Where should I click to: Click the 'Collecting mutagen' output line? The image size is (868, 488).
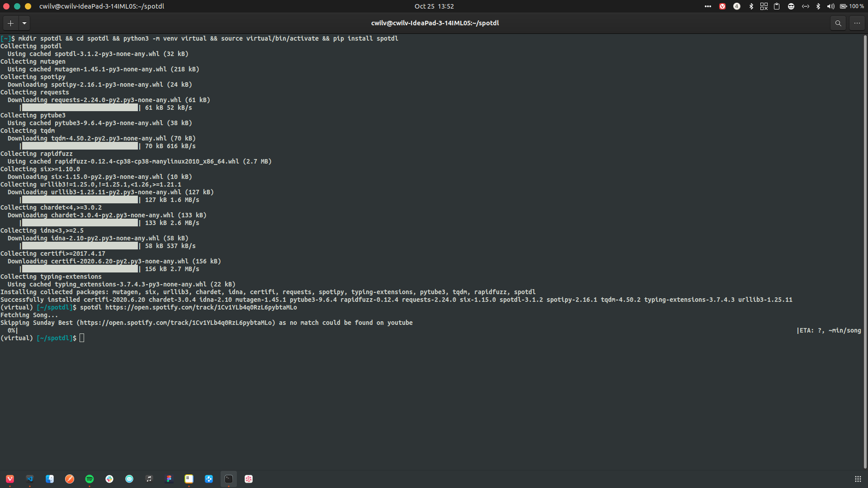[33, 61]
